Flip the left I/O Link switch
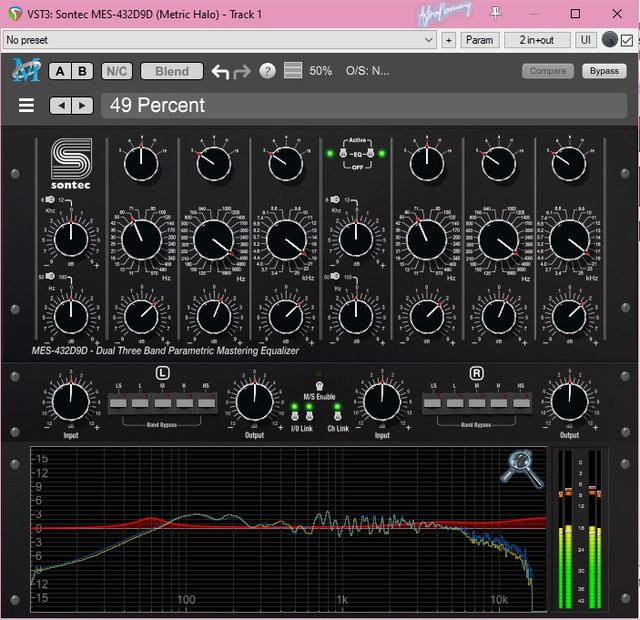This screenshot has height=620, width=640. [294, 416]
